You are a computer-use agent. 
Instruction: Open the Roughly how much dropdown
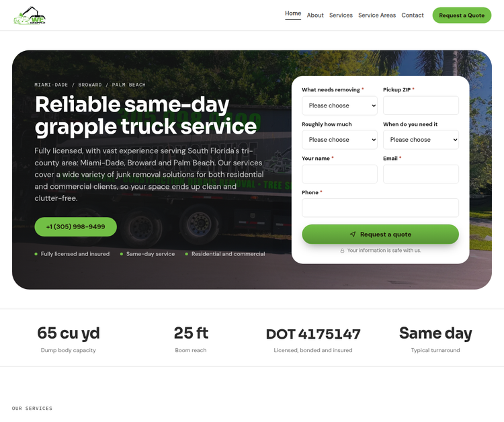point(339,140)
